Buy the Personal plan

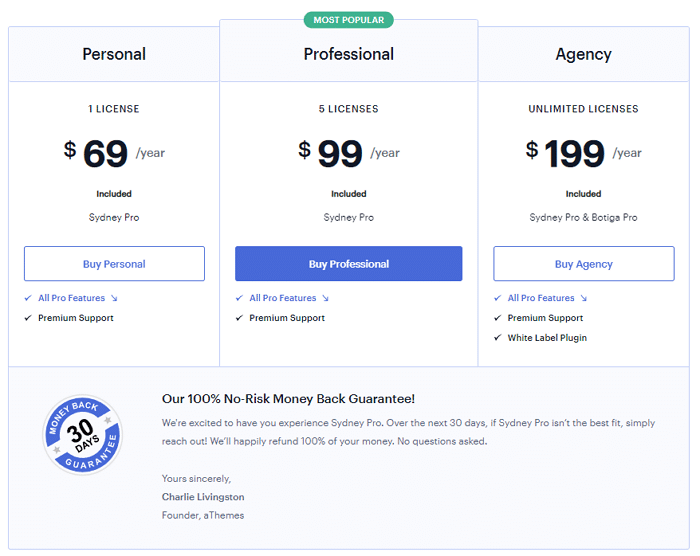[114, 263]
